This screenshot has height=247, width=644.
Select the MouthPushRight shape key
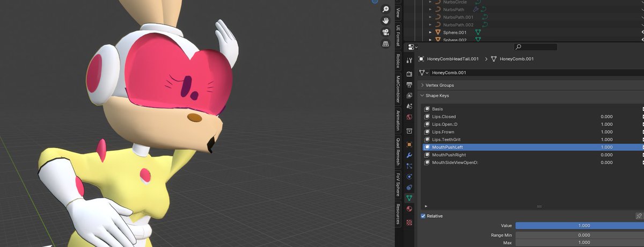coord(531,155)
